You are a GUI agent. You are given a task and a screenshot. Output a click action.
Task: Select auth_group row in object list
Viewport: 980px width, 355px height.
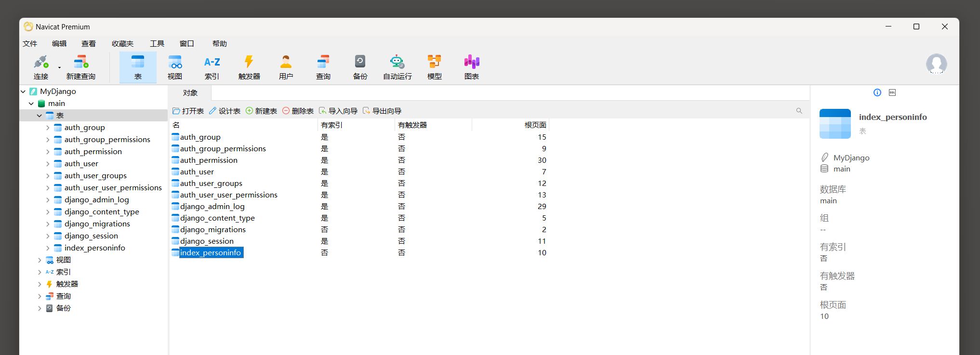pos(359,137)
